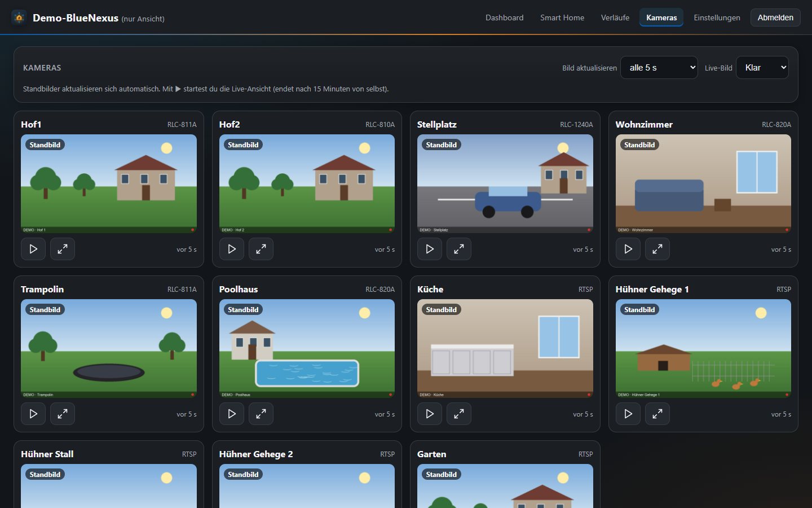Screen dimensions: 812x508
Task: Click the Hof2 camera still image
Action: (x=307, y=183)
